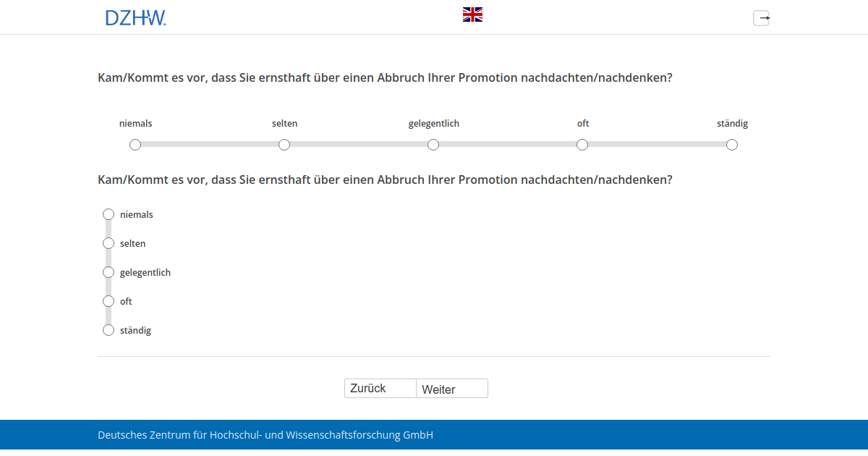The image size is (868, 456).
Task: Click the DZHW GmbH footer text
Action: coord(265,435)
